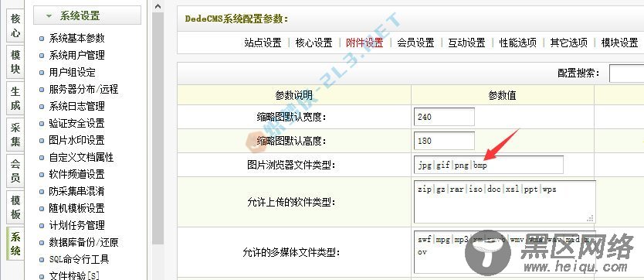
Task: Click the 软件类型 textarea resize grip
Action: click(x=590, y=218)
